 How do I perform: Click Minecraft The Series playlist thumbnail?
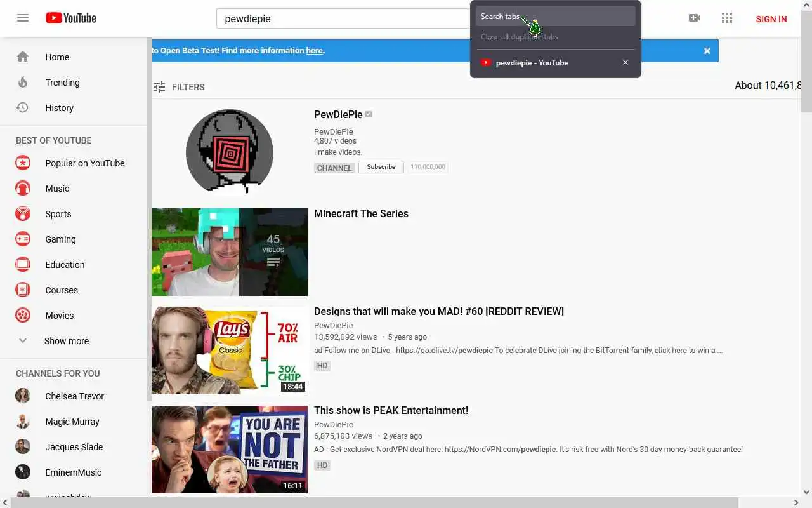coord(230,252)
